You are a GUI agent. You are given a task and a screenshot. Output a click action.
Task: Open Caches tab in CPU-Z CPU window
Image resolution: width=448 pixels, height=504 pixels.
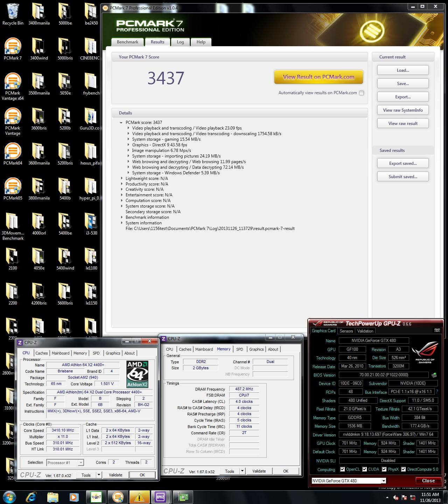(x=41, y=353)
